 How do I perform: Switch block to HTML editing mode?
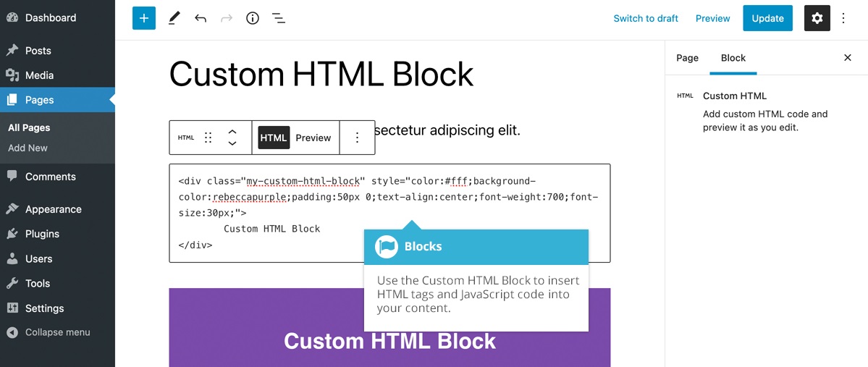pyautogui.click(x=274, y=138)
